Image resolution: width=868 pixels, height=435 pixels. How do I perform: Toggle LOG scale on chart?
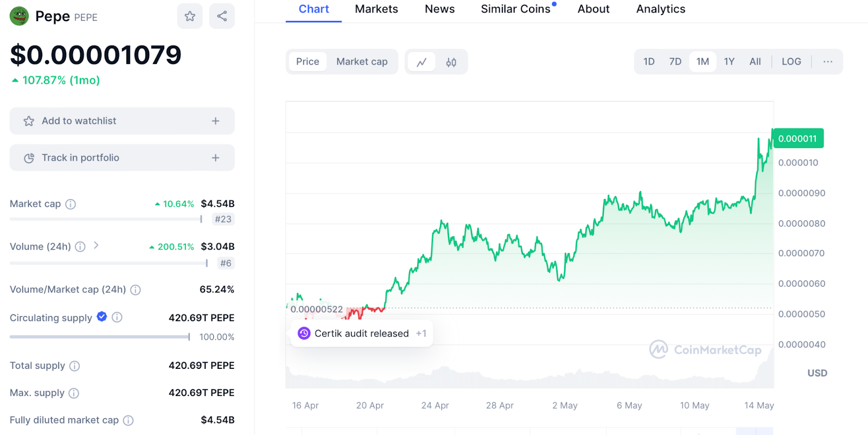click(x=791, y=62)
